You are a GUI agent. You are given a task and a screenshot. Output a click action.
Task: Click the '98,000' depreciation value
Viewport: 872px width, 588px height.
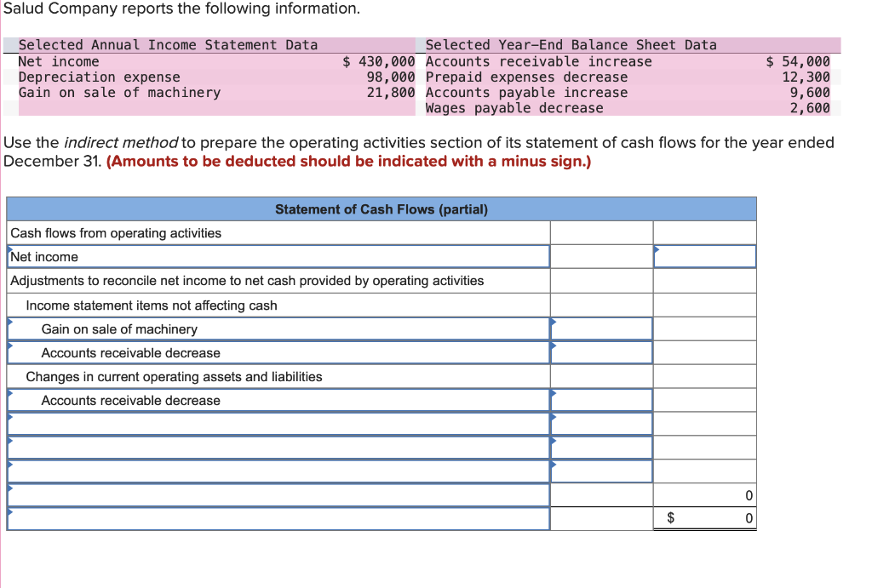391,77
